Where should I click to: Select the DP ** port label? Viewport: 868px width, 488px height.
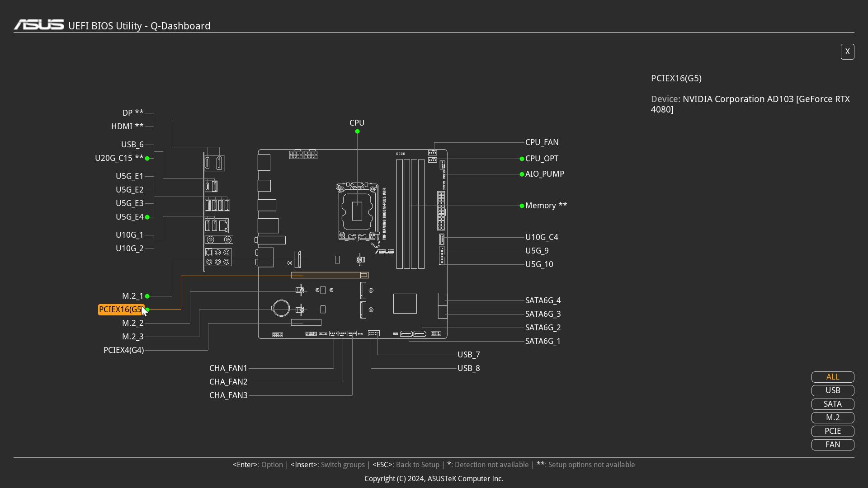133,113
